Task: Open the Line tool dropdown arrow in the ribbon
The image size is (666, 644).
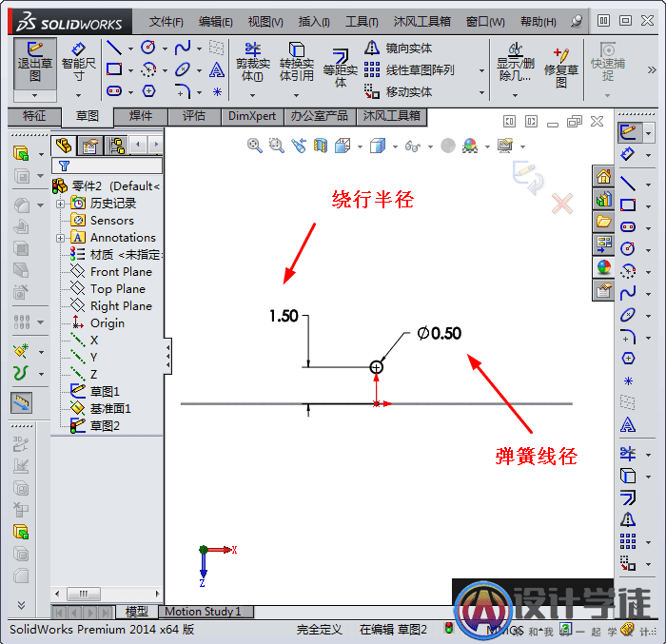Action: click(x=131, y=49)
